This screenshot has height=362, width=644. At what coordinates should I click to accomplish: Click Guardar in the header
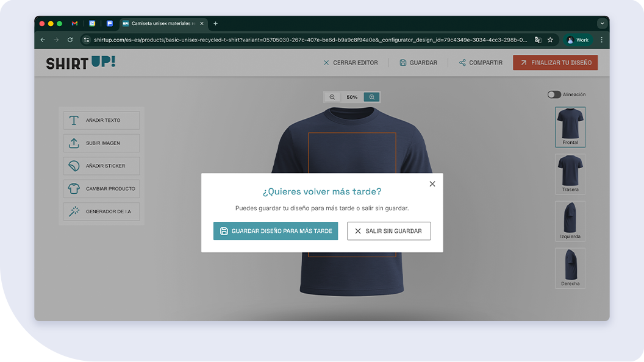tap(418, 63)
